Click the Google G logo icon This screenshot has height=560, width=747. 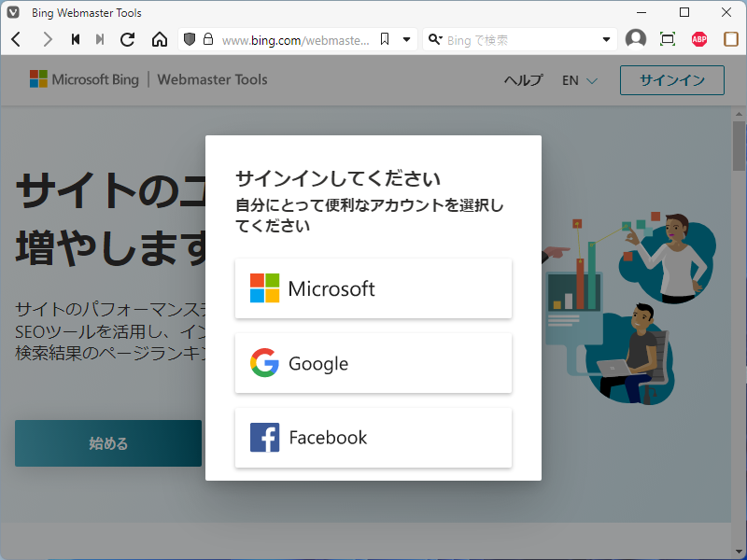pyautogui.click(x=264, y=363)
